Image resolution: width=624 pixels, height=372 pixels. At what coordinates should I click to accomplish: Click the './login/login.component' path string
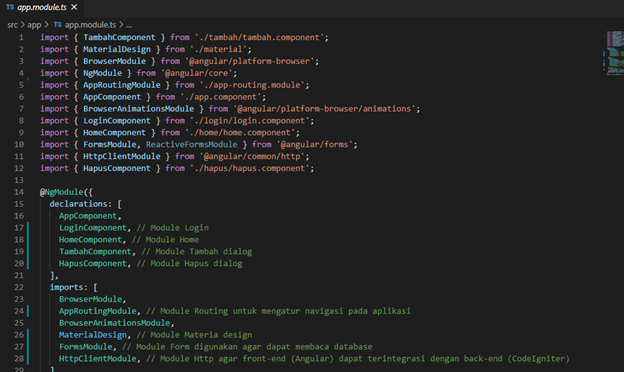(250, 121)
